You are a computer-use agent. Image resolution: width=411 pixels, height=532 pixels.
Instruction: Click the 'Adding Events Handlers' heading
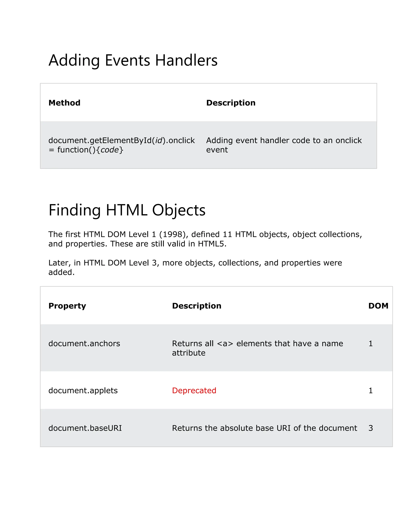click(x=133, y=60)
